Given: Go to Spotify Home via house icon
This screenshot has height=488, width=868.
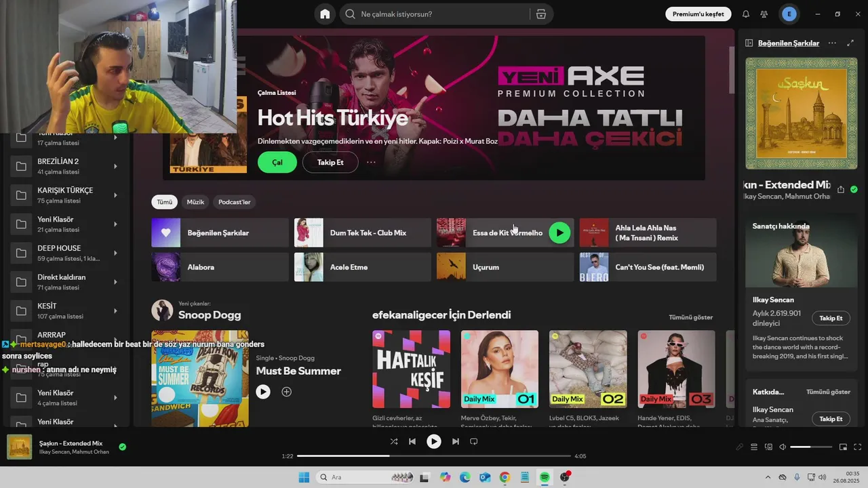Looking at the screenshot, I should pyautogui.click(x=325, y=14).
